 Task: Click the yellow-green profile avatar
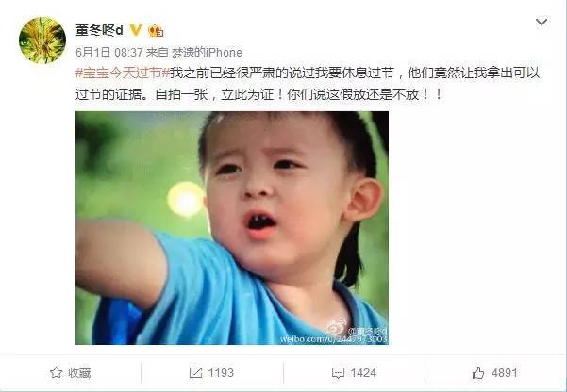click(42, 41)
